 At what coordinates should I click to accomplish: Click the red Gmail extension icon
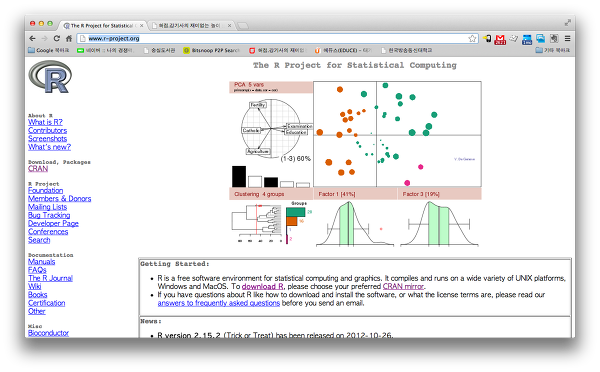500,39
